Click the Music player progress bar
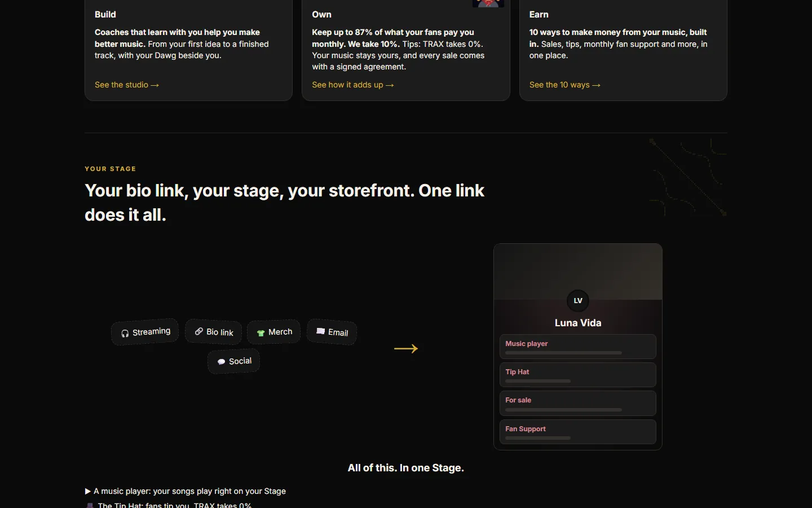 [563, 353]
